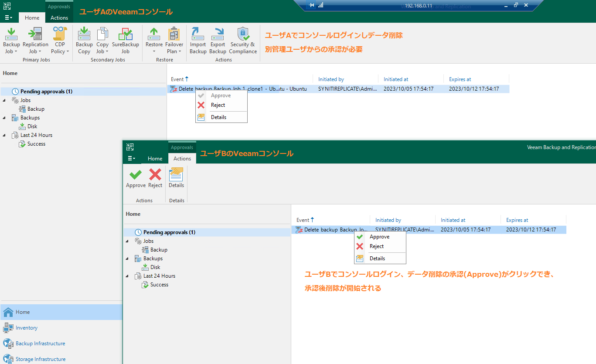Select Pending approvals (1) in User B tree
This screenshot has height=364, width=596.
[x=169, y=232]
